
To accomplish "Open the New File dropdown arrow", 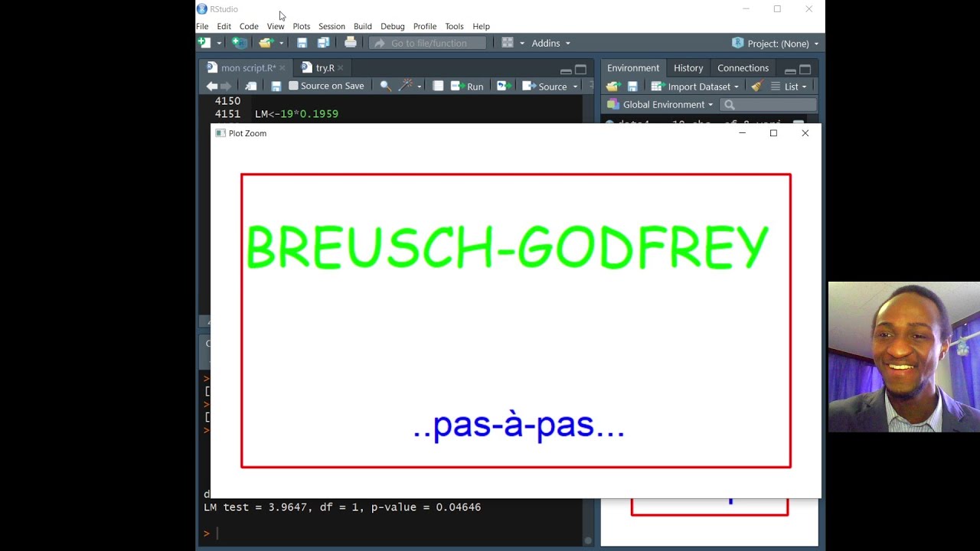I will [219, 44].
